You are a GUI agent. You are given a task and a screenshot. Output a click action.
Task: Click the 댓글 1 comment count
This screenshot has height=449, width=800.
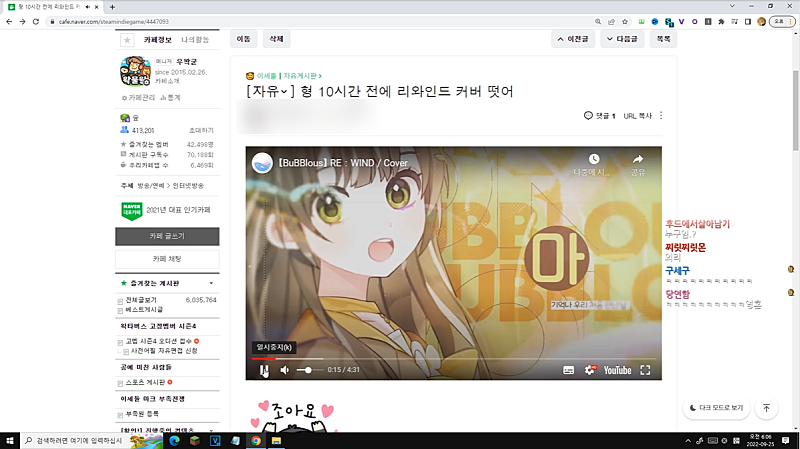599,116
